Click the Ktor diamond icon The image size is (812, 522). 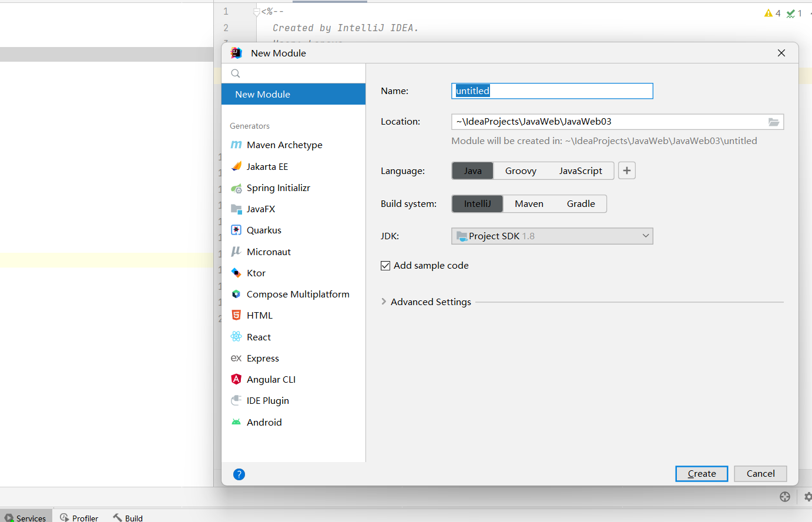(236, 273)
